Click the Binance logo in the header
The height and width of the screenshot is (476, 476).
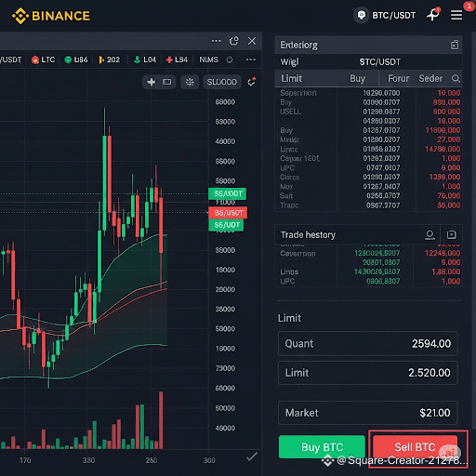point(51,16)
